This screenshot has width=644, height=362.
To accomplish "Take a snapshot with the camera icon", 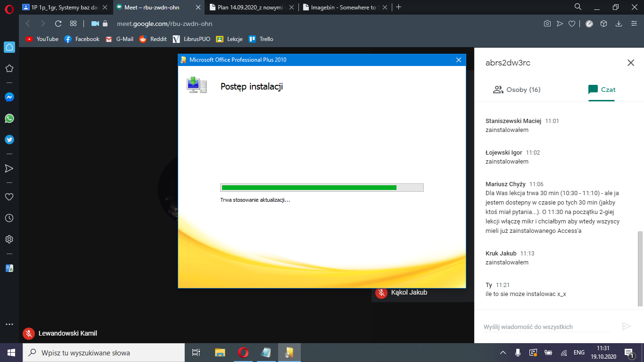I will pos(547,24).
